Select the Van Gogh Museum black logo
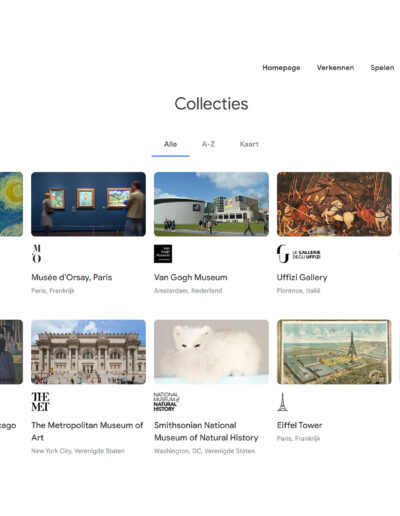 163,254
